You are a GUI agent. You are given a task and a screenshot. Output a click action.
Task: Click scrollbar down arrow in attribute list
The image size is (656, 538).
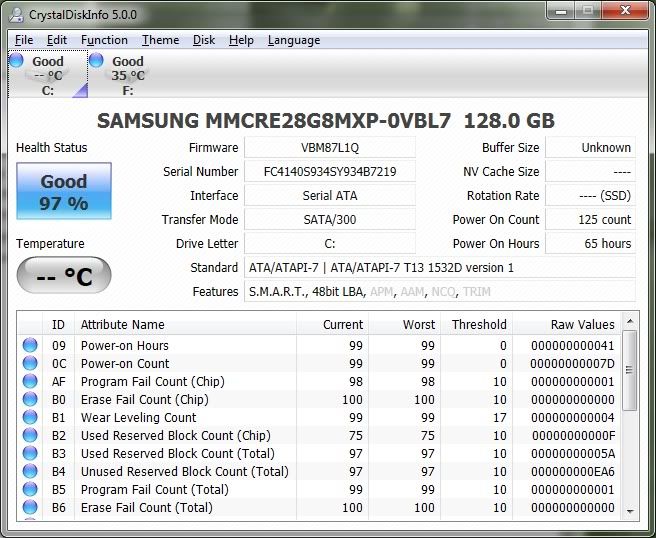pos(630,511)
